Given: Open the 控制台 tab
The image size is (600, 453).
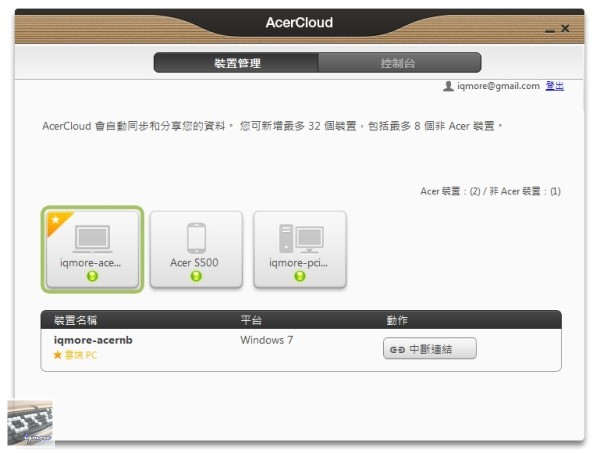Looking at the screenshot, I should pos(399,63).
